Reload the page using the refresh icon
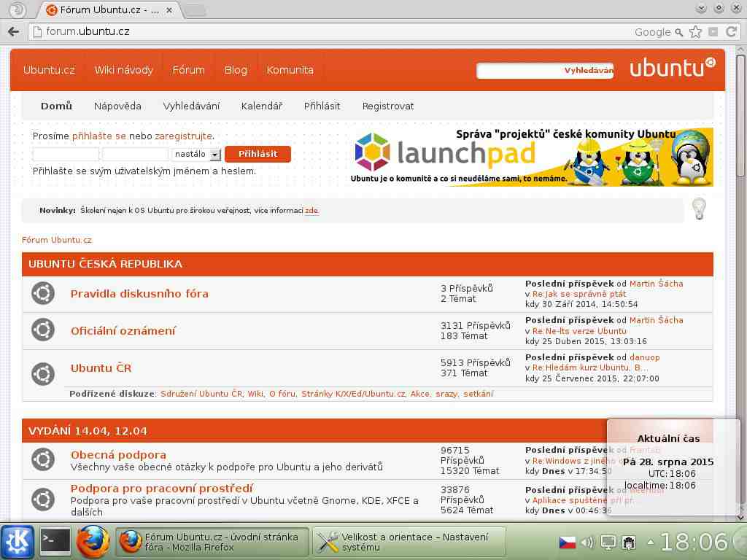747x560 pixels. (x=730, y=32)
